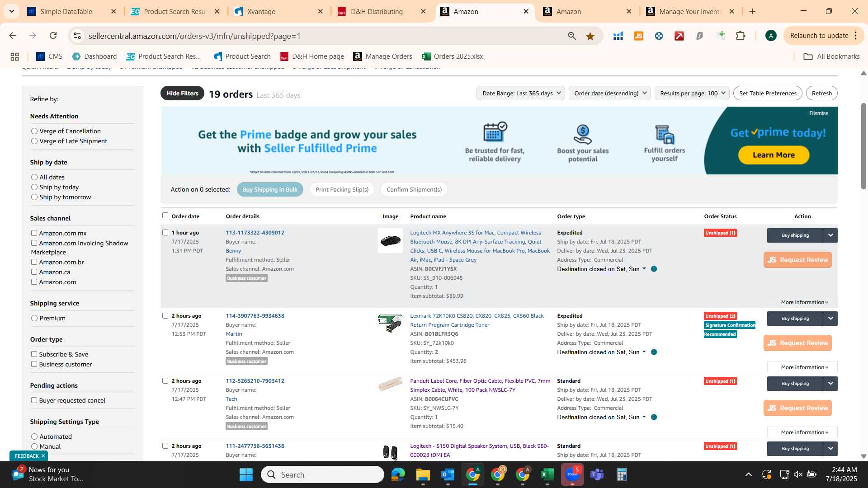The height and width of the screenshot is (488, 868).
Task: Click the taskbar Search box
Action: click(322, 474)
